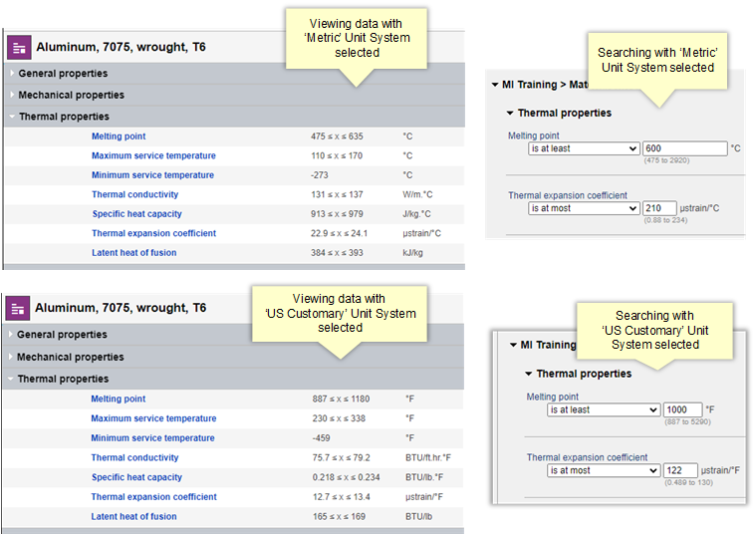This screenshot has width=756, height=535.
Task: Open the Latent heat of fusion link in the kJ/kg row
Action: [x=133, y=253]
